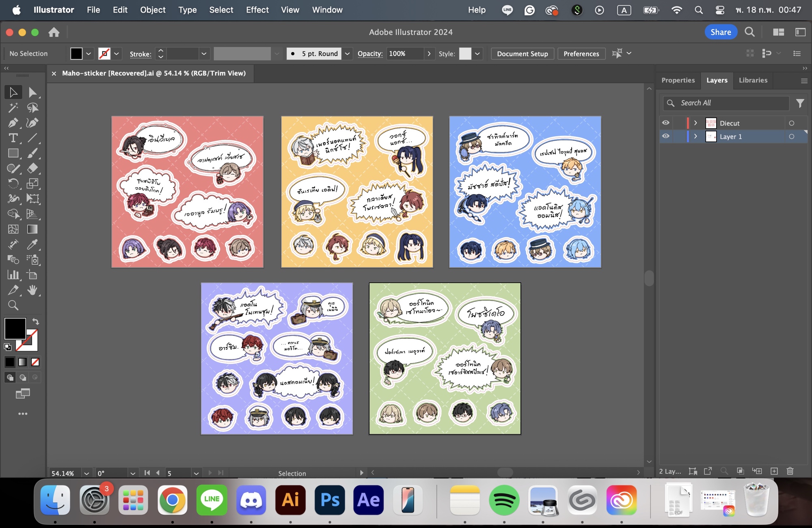Select the Direct Selection tool
This screenshot has height=528, width=812.
coord(32,93)
